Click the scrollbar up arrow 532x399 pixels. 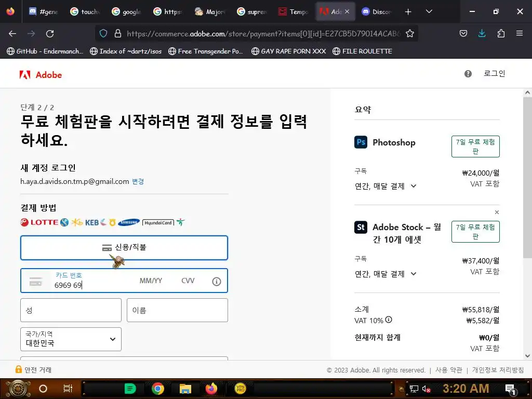pos(527,92)
